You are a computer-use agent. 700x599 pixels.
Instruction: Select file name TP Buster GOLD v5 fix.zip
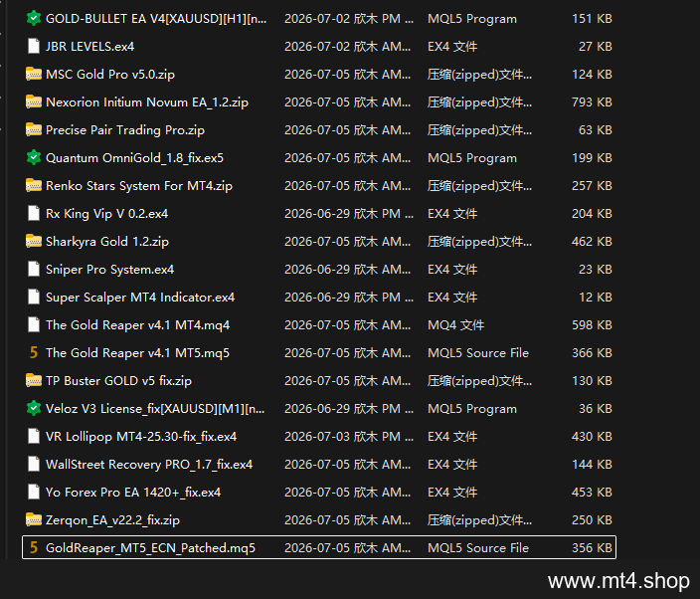click(118, 381)
